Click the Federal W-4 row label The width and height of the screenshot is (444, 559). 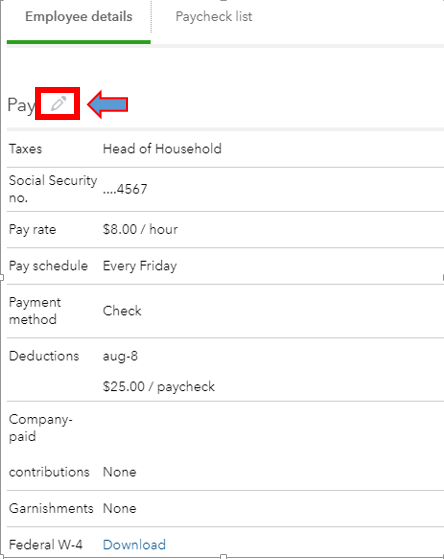click(46, 544)
